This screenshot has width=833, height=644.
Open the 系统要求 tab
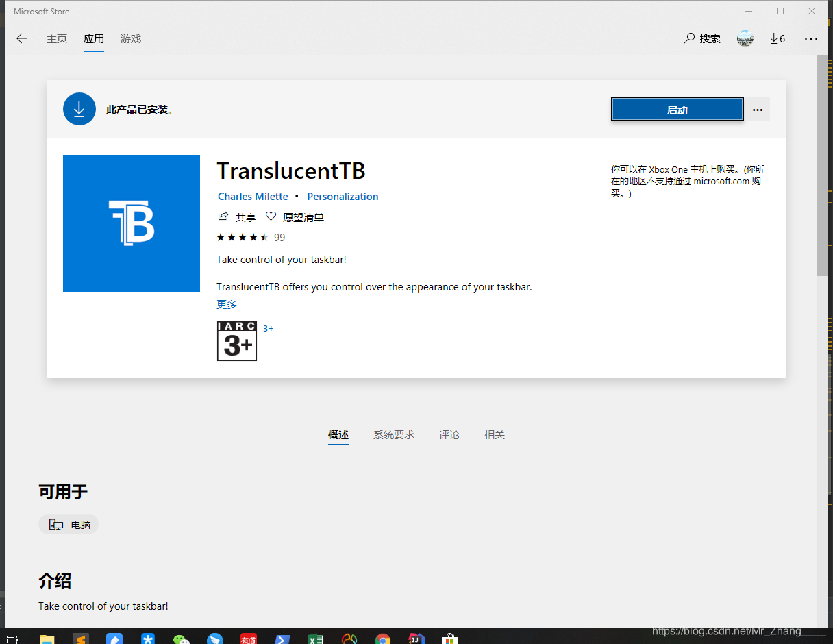tap(394, 434)
